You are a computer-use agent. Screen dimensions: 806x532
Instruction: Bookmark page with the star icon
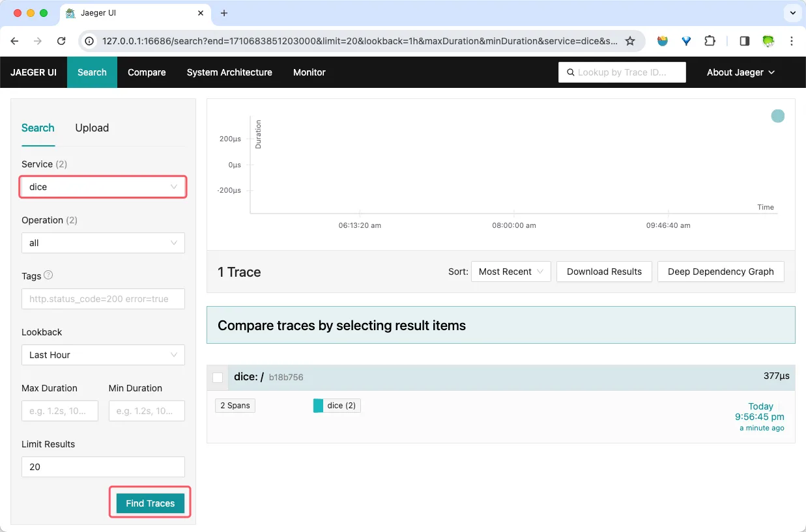(x=629, y=41)
